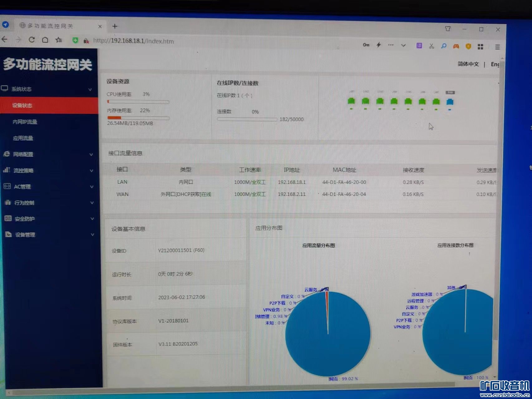Click the 内存使用率 progress bar
This screenshot has width=532, height=399.
click(x=138, y=118)
